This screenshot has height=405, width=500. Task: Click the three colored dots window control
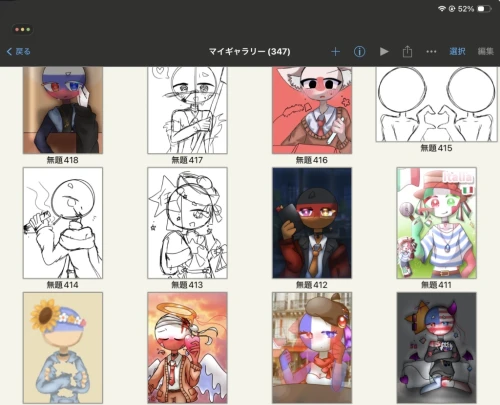tap(22, 29)
